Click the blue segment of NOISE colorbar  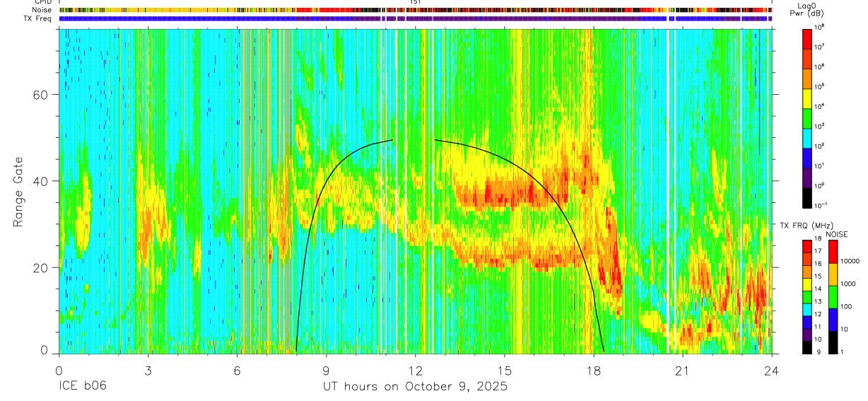833,320
